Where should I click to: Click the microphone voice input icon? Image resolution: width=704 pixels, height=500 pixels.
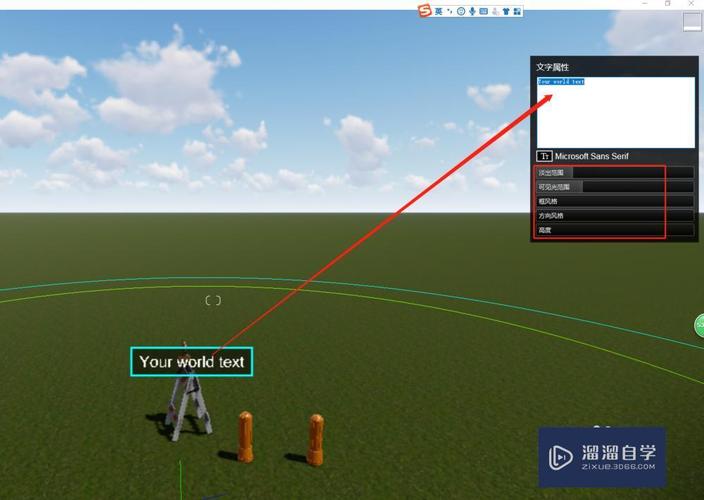pyautogui.click(x=472, y=11)
